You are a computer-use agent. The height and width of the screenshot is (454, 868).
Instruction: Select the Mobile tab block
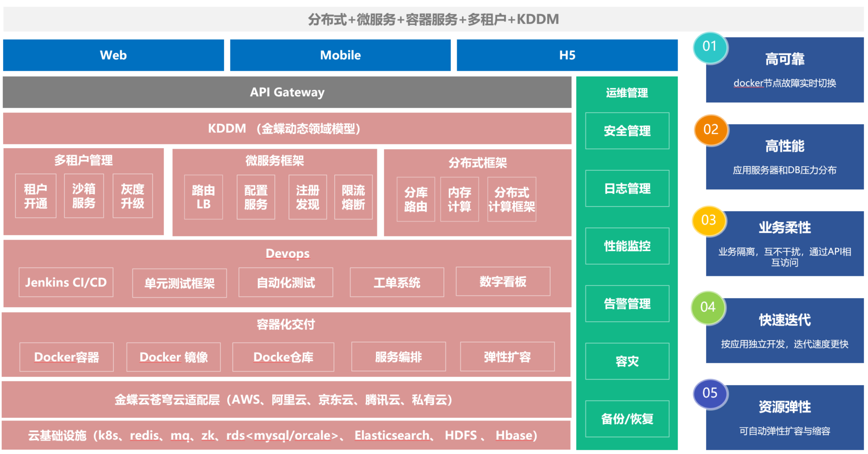coord(340,55)
